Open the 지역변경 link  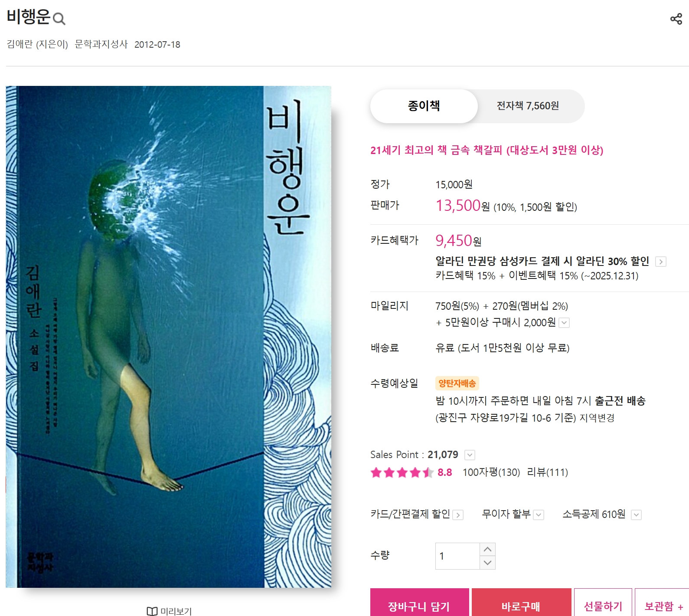[597, 418]
